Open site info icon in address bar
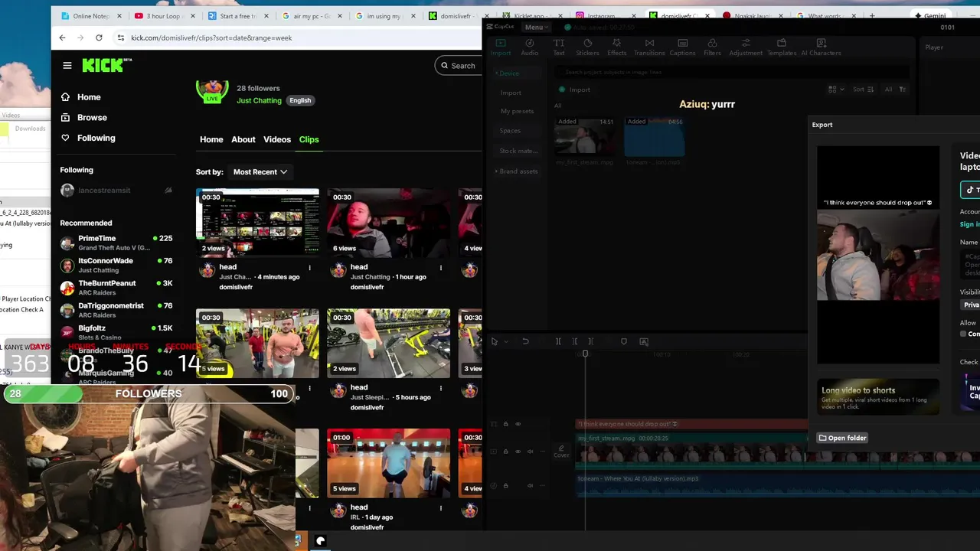This screenshot has width=980, height=551. point(120,37)
